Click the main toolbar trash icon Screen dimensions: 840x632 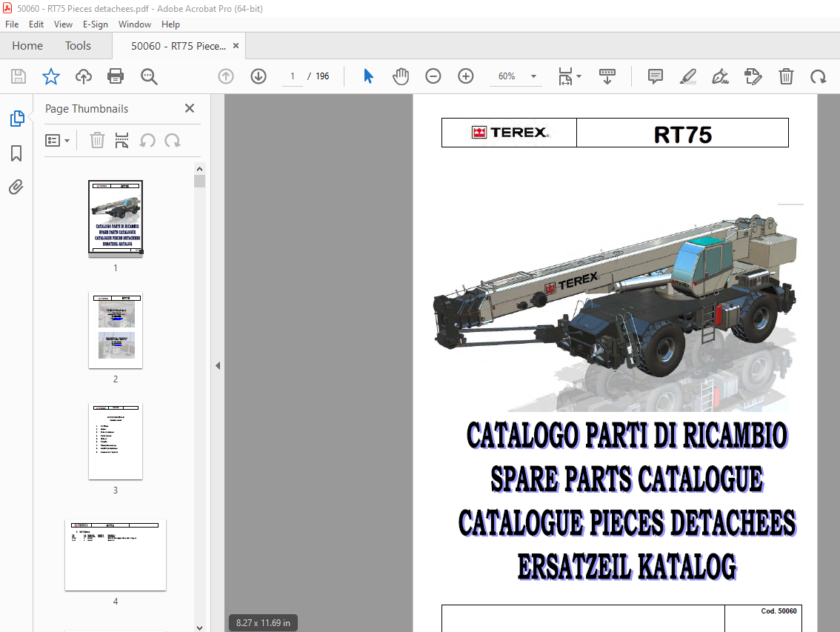coord(786,76)
